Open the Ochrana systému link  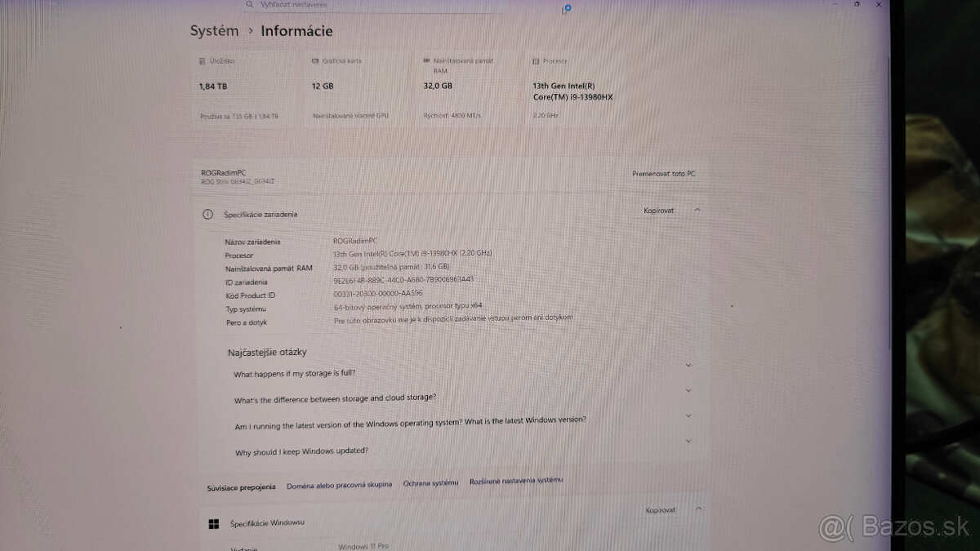(x=430, y=482)
